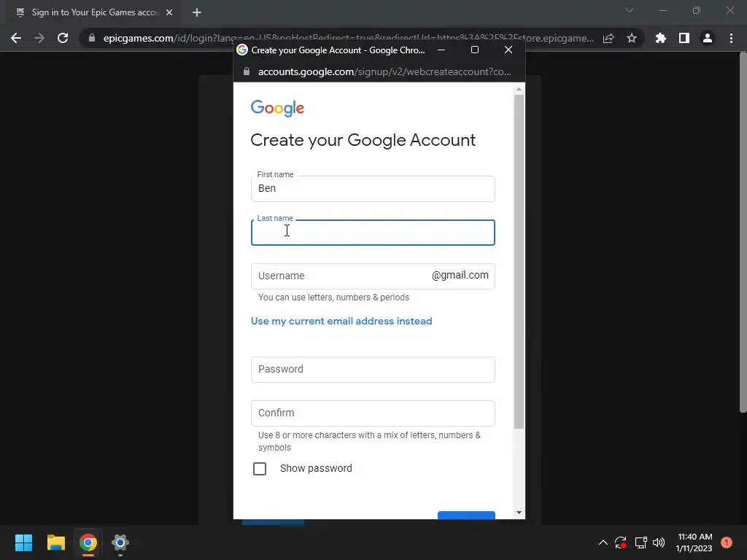Click the sync status tray icon

pos(620,542)
